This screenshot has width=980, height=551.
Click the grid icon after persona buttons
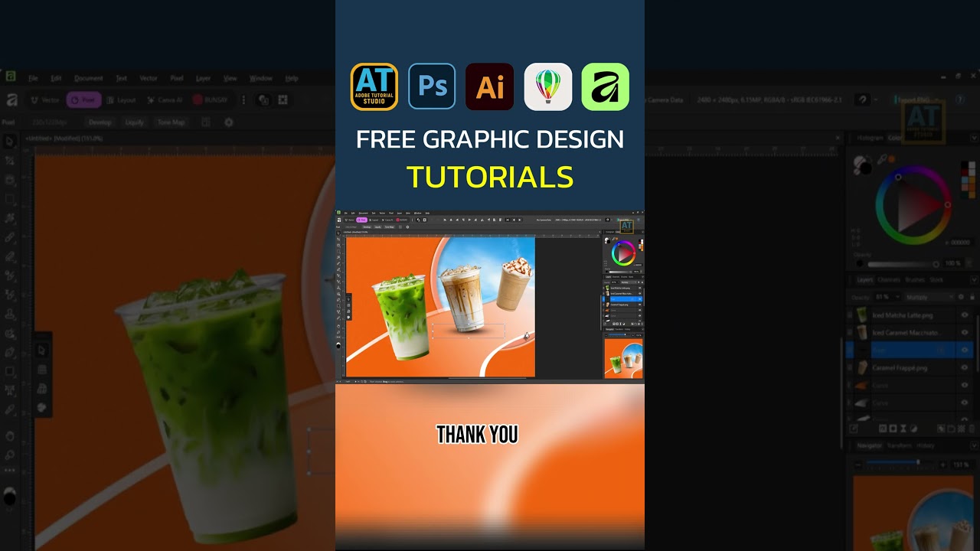tap(283, 99)
